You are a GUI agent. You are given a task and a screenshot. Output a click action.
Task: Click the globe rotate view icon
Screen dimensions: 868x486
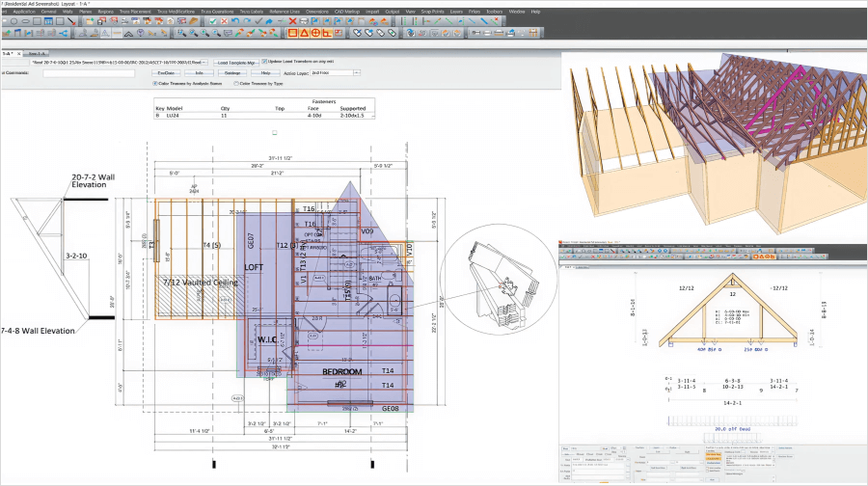click(x=411, y=33)
